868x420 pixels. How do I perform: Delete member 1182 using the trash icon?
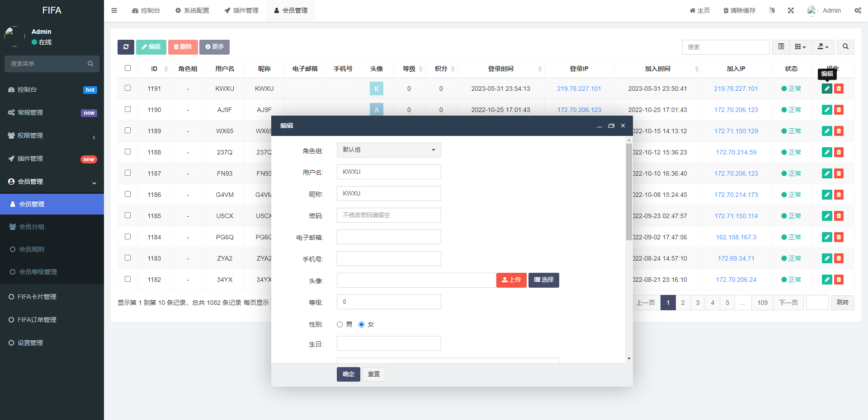point(839,280)
